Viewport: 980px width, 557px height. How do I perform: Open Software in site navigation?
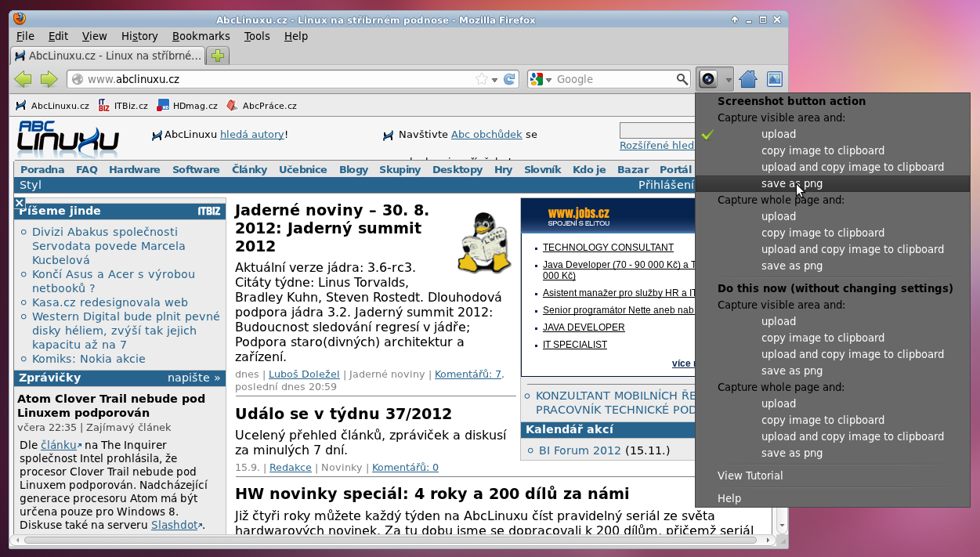[196, 170]
